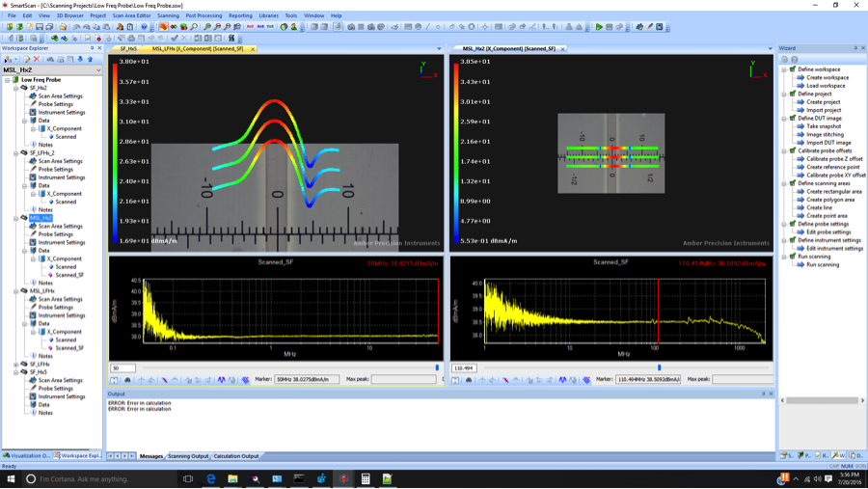Click the frequency input field showing 110.494
This screenshot has width=868, height=489.
pos(465,368)
